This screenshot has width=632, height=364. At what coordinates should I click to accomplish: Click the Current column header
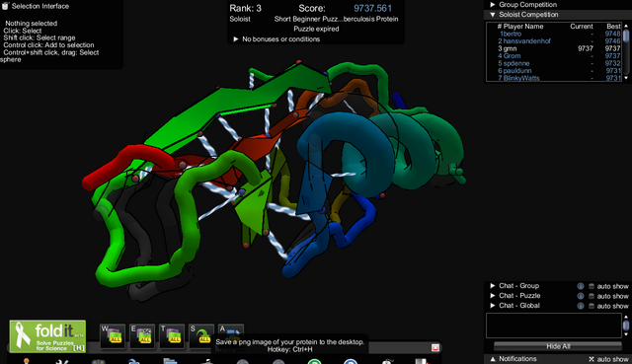tap(582, 27)
